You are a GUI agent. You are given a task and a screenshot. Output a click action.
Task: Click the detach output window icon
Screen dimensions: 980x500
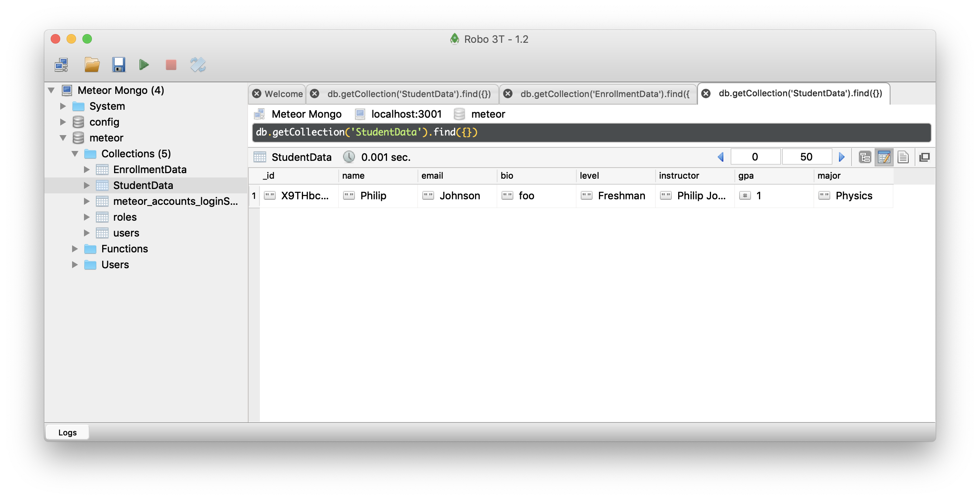(x=925, y=157)
